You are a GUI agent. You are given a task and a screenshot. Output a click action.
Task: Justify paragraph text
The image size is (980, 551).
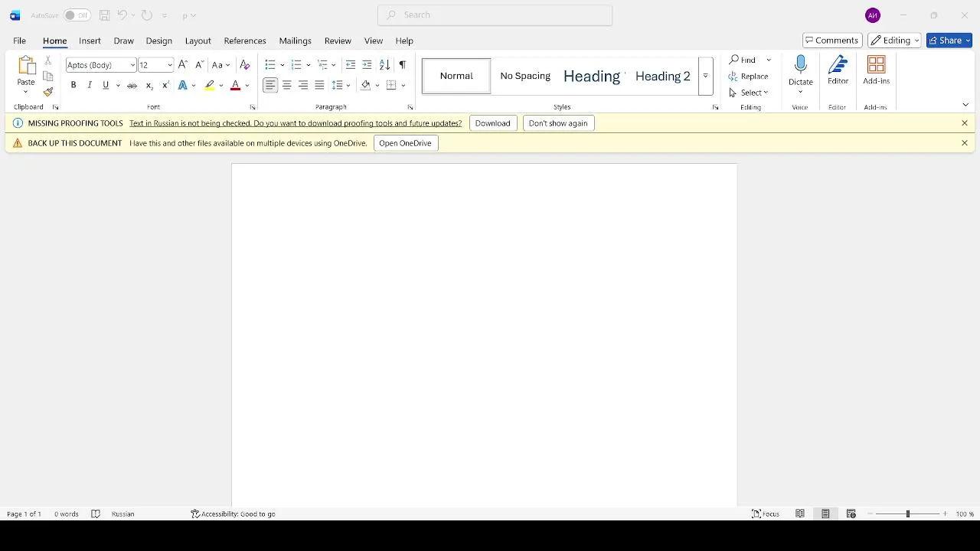pyautogui.click(x=319, y=86)
